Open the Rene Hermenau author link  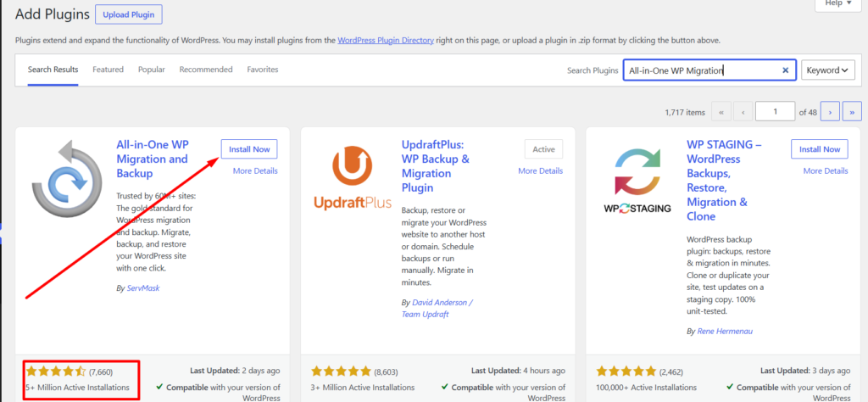(725, 331)
